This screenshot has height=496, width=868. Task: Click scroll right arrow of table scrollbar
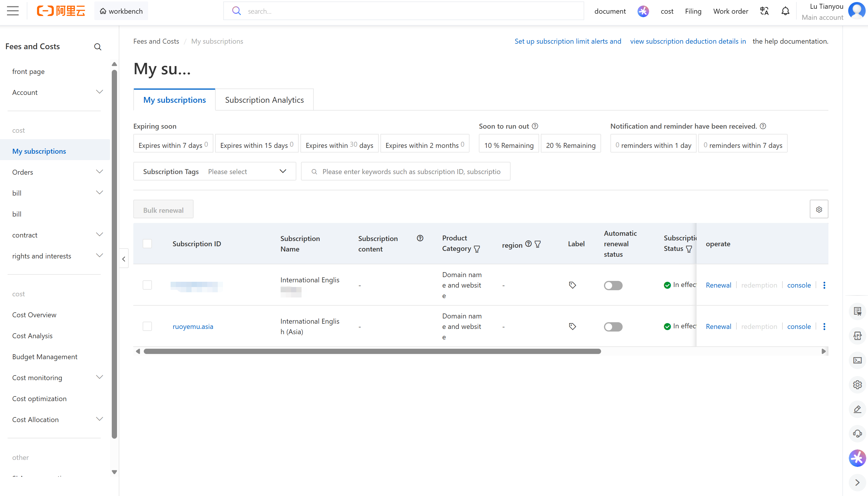coord(823,351)
